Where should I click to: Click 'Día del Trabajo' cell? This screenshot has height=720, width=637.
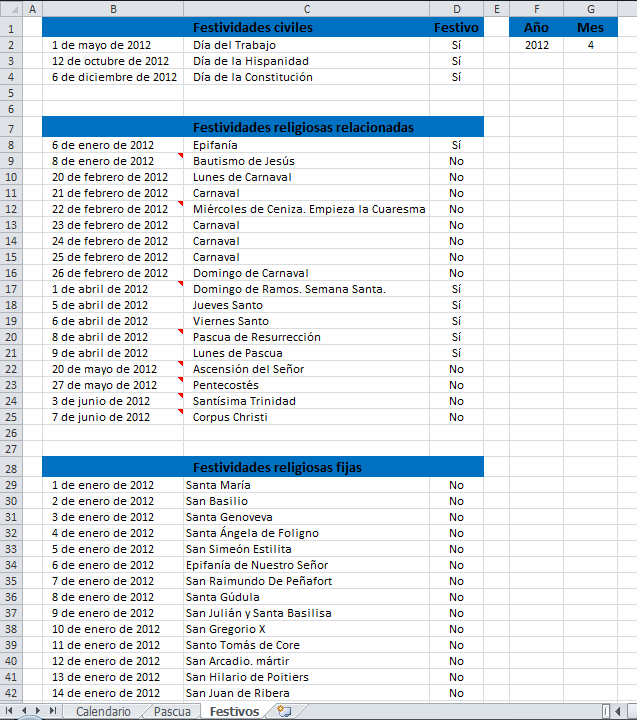tap(307, 45)
